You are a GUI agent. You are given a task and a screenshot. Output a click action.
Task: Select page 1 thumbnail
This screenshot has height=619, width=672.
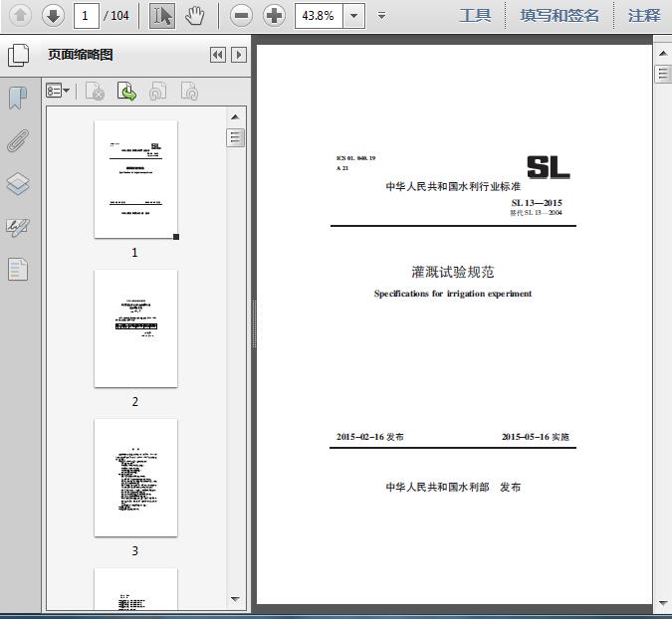(x=135, y=179)
